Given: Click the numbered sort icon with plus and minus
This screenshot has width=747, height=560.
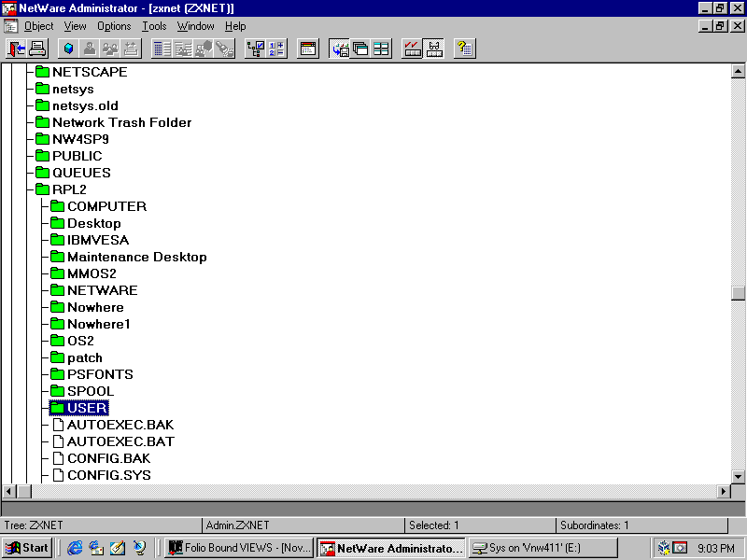Looking at the screenshot, I should [x=276, y=49].
